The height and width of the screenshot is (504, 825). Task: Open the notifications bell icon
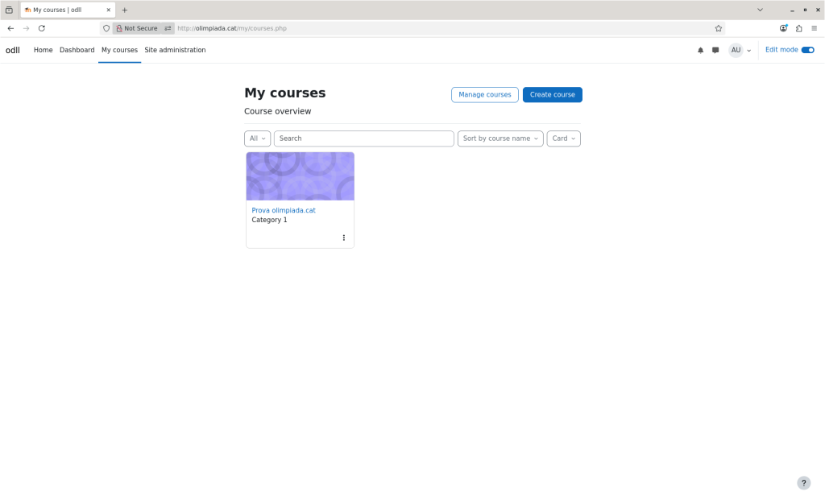click(x=700, y=50)
